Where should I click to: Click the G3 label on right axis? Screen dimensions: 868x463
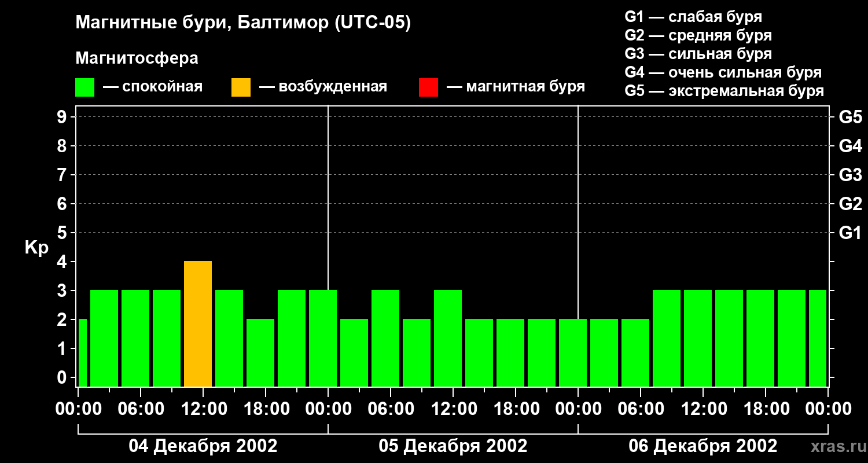[850, 175]
